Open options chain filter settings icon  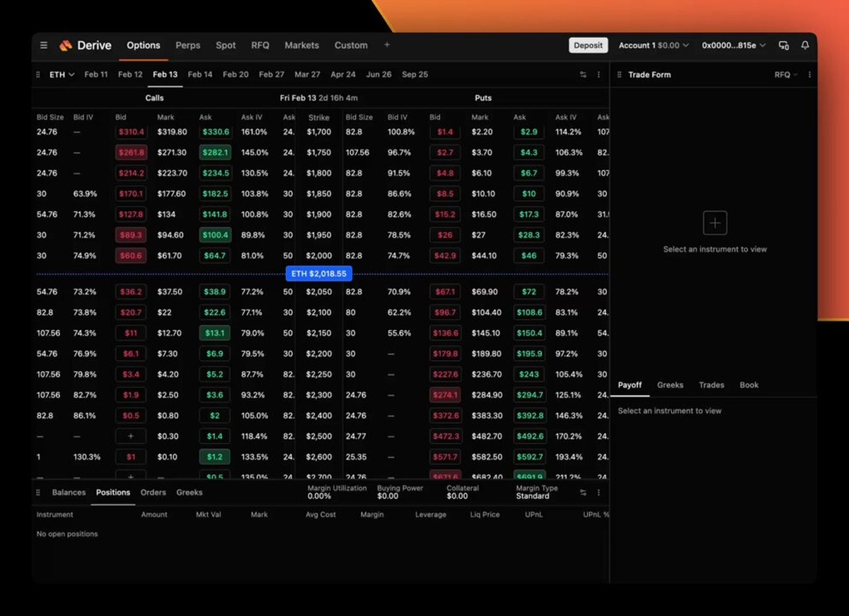[584, 74]
